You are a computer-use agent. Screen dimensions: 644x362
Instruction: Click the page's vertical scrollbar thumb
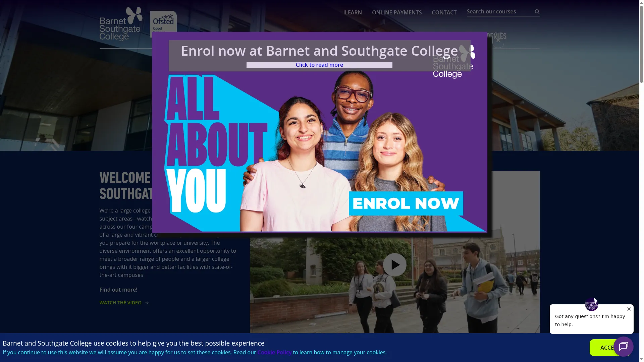[x=641, y=44]
